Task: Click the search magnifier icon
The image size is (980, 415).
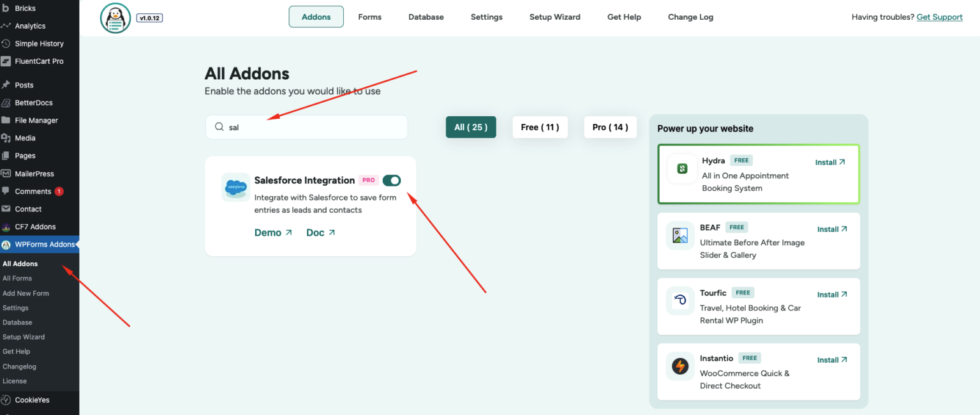Action: (x=219, y=127)
